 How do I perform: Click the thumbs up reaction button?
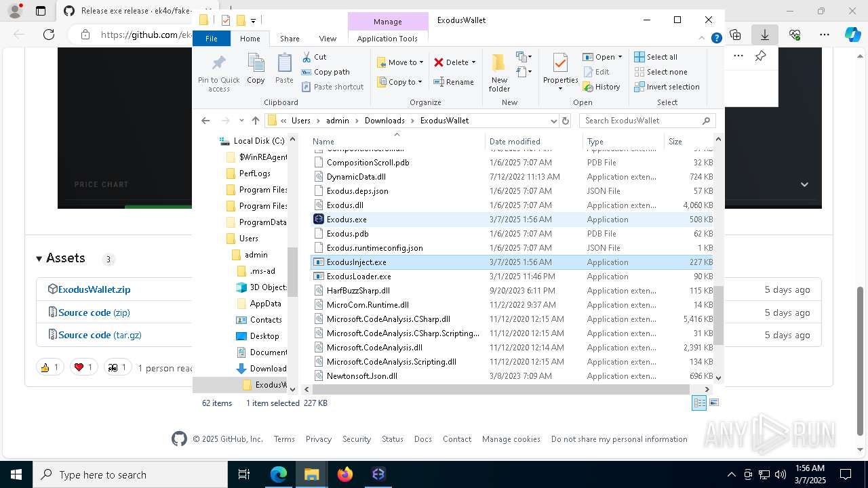[50, 367]
